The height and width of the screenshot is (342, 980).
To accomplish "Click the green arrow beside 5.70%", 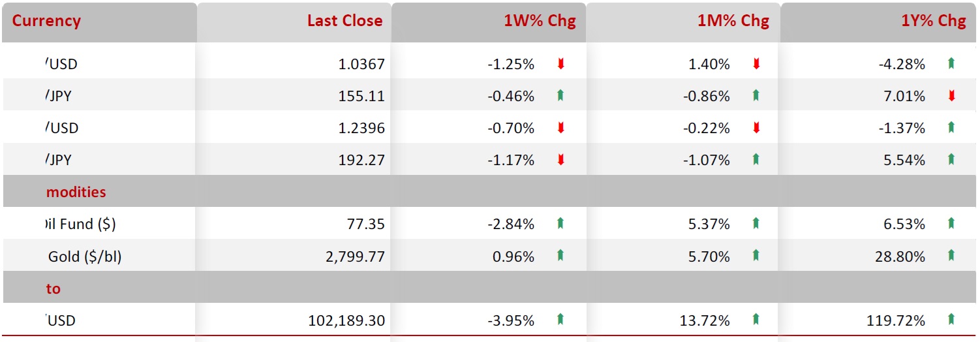I will click(756, 256).
